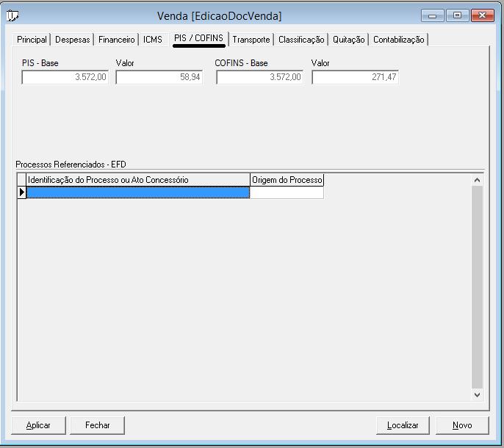Click the grid scrollbar up arrow

[x=477, y=180]
